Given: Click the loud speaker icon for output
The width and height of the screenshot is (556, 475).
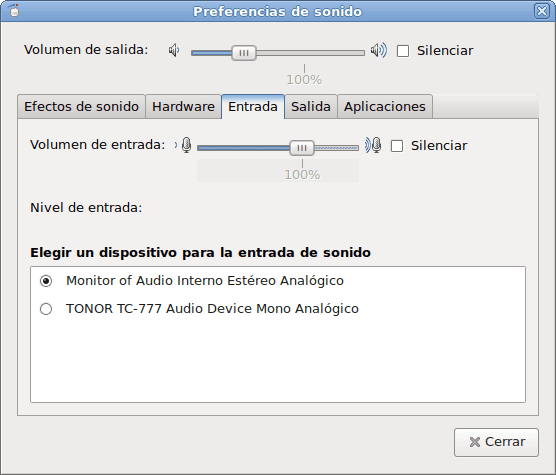Looking at the screenshot, I should tap(379, 51).
